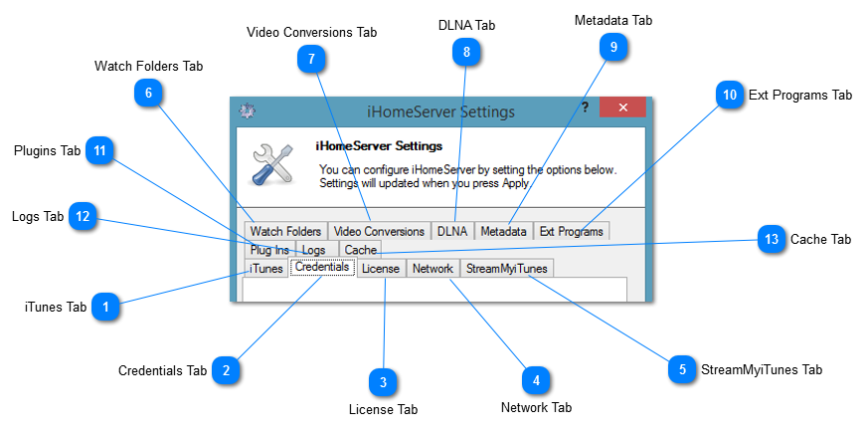Open the Metadata tab
Viewport: 868px width, 433px height.
(504, 231)
